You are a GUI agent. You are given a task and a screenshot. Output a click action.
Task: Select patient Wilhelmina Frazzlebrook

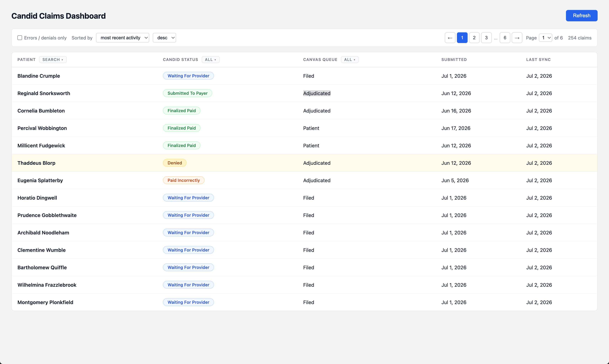(47, 285)
